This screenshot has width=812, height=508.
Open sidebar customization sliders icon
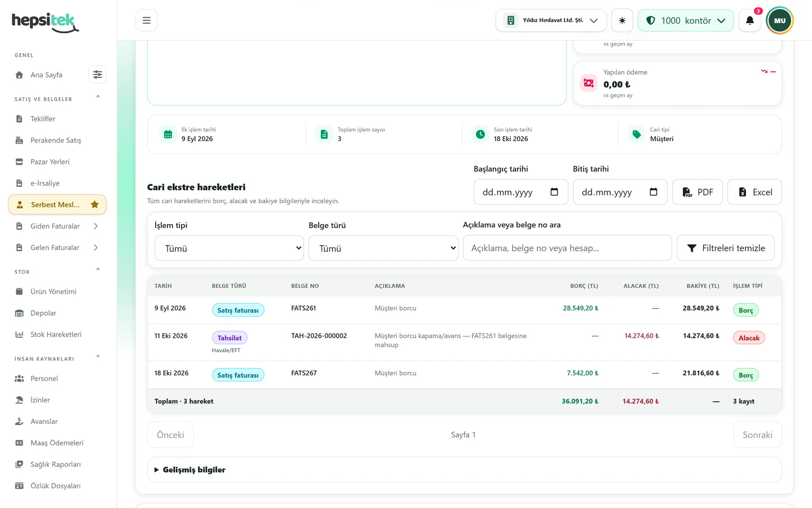[x=98, y=75]
